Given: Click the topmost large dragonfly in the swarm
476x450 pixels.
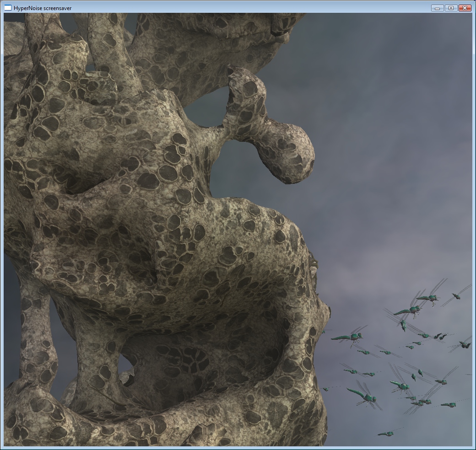Looking at the screenshot, I should pyautogui.click(x=428, y=298).
